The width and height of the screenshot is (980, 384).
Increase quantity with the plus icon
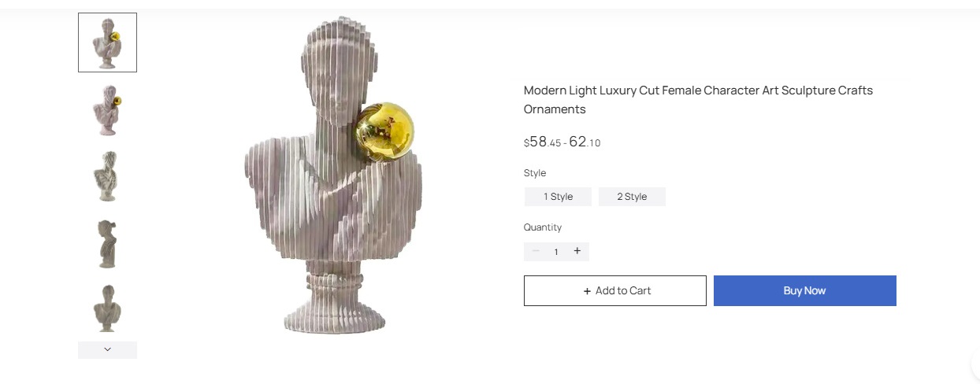(x=577, y=251)
